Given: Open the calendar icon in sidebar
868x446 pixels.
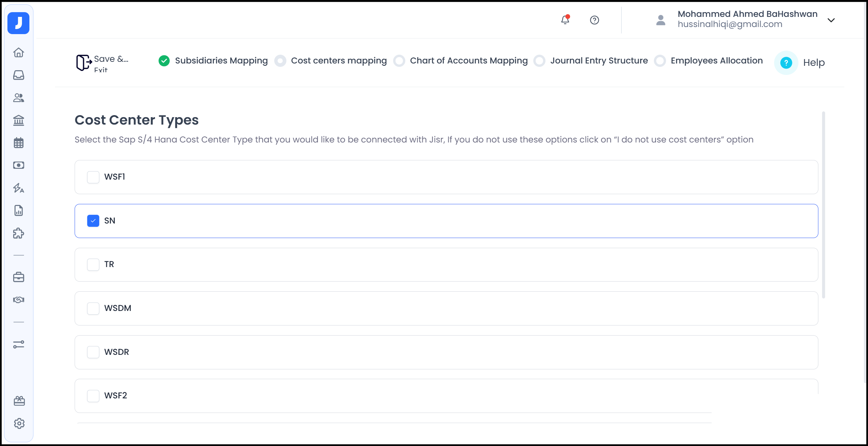Looking at the screenshot, I should click(x=19, y=143).
